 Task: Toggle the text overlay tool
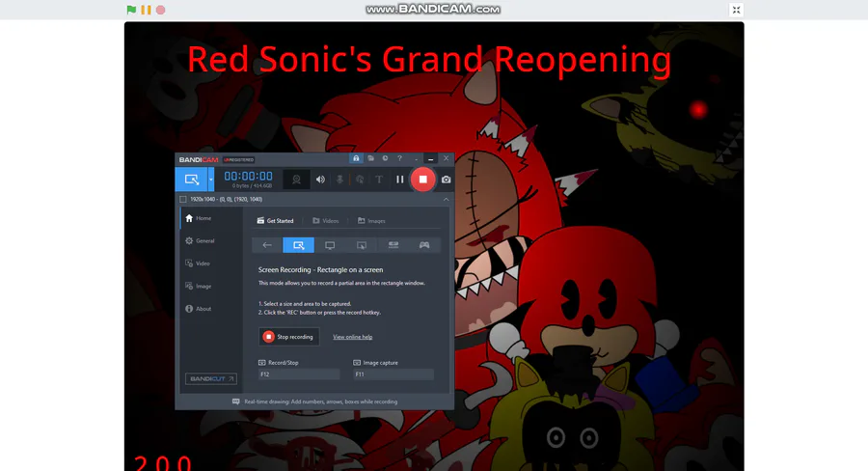[379, 180]
